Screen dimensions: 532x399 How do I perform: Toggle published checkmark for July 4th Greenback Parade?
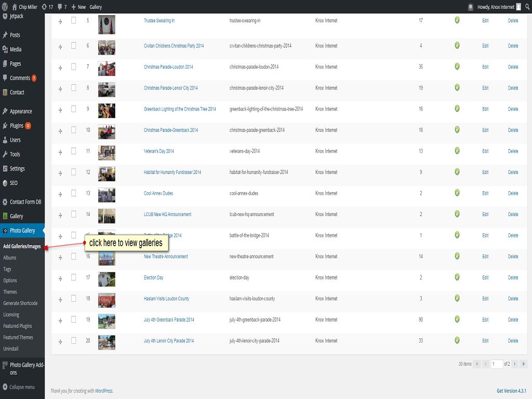(x=457, y=320)
